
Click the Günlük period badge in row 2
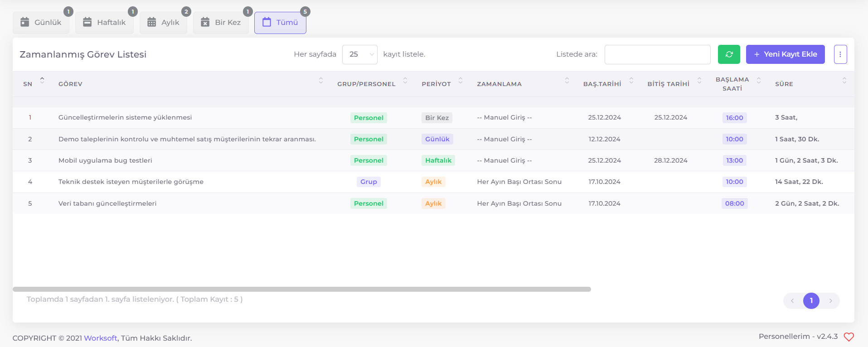pyautogui.click(x=437, y=139)
